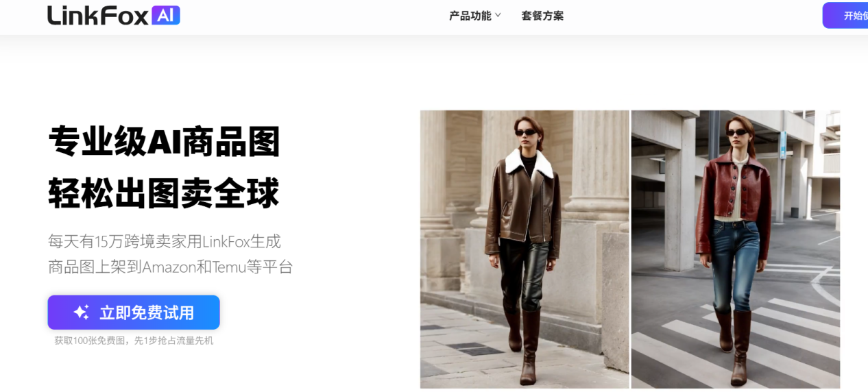Click the Amazon和Temu subtitle line
This screenshot has height=392, width=868.
pos(171,267)
